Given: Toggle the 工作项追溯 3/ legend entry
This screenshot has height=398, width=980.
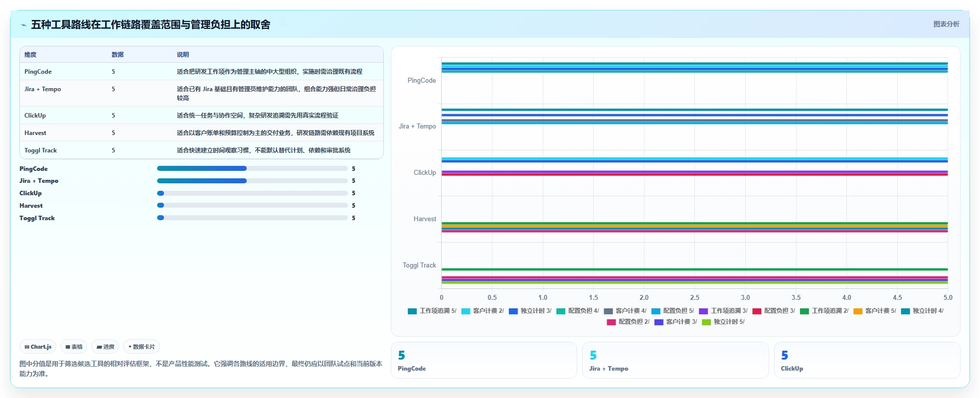Looking at the screenshot, I should point(723,311).
